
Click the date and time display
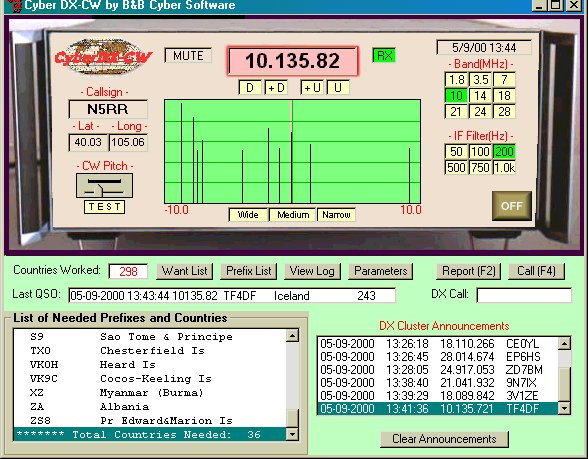[x=484, y=48]
